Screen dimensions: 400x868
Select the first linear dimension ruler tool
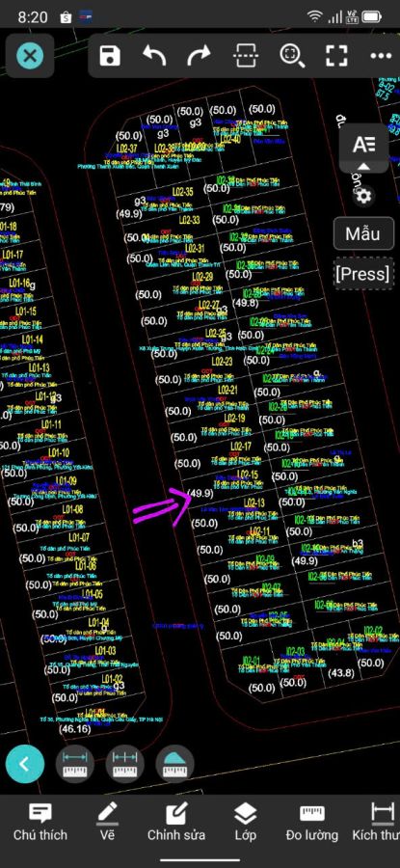(74, 764)
